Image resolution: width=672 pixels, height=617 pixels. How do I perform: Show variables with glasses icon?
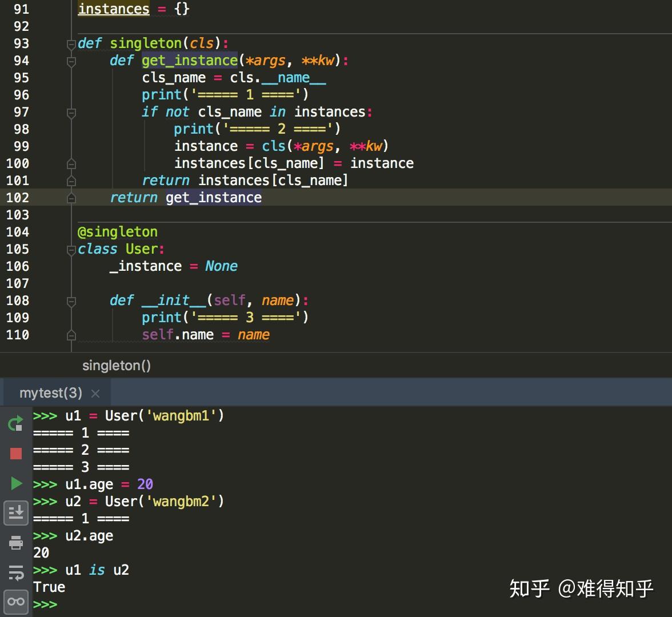coord(16,602)
